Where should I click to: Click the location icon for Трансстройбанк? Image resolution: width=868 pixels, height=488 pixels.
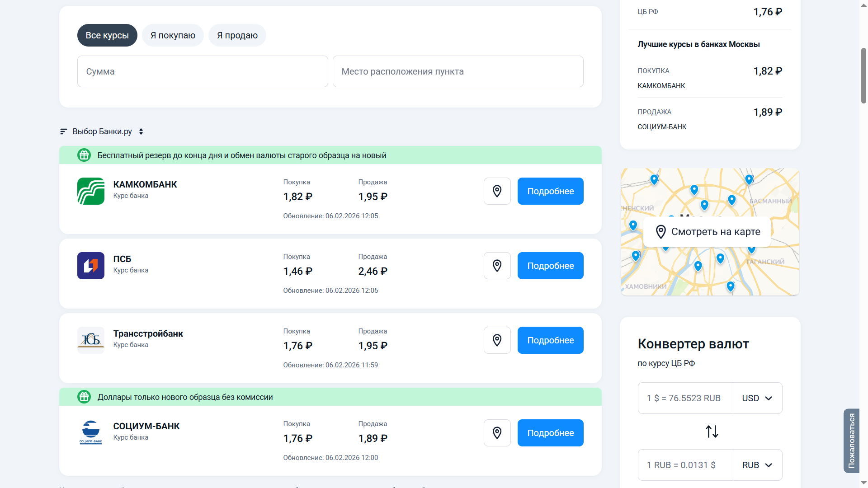click(x=497, y=340)
